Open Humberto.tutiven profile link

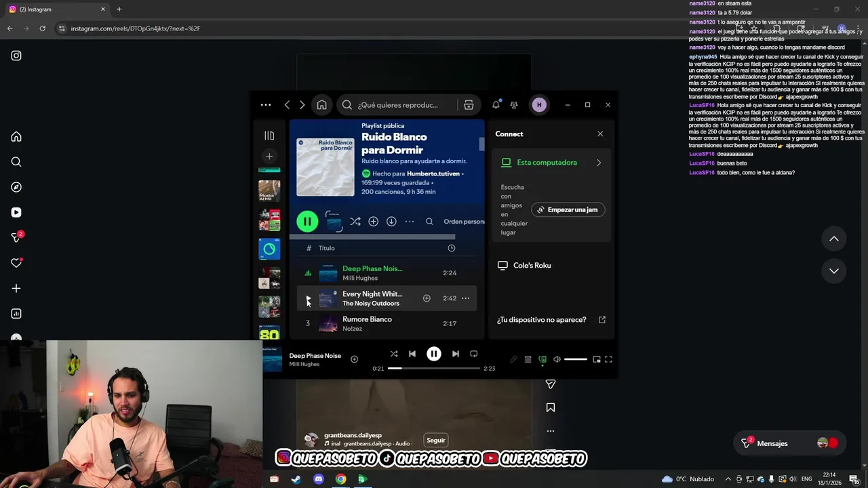(434, 174)
